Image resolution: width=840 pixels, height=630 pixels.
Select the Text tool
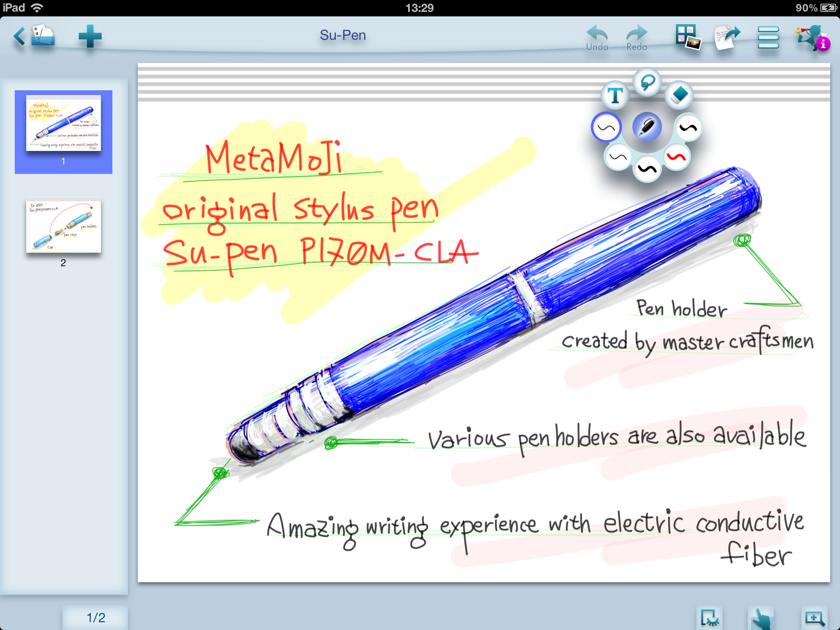615,96
